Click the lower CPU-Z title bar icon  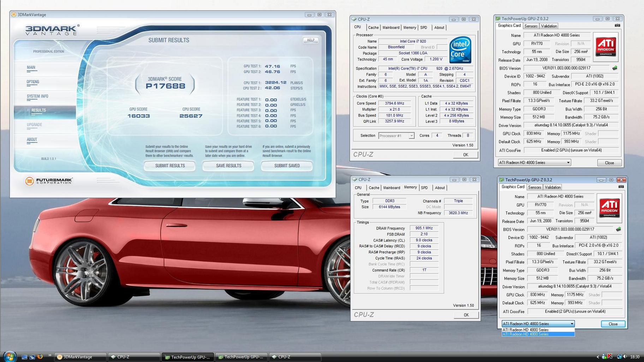355,180
